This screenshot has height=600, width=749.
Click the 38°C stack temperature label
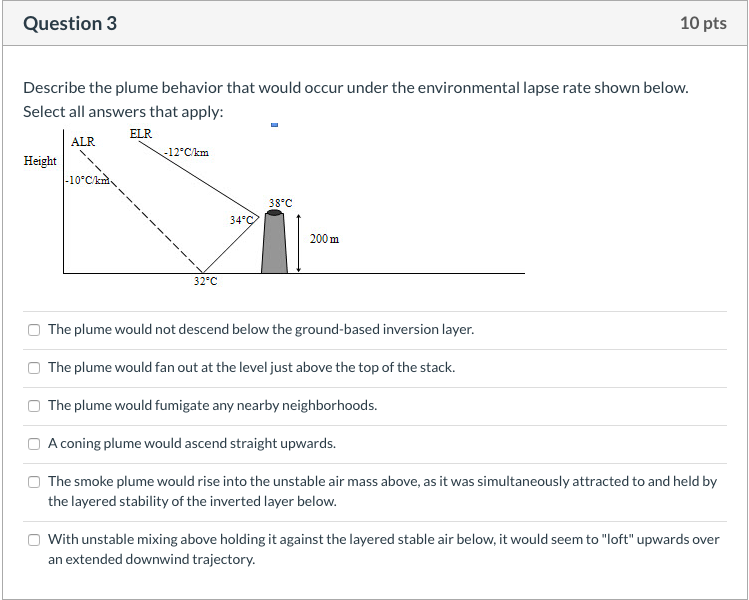280,204
